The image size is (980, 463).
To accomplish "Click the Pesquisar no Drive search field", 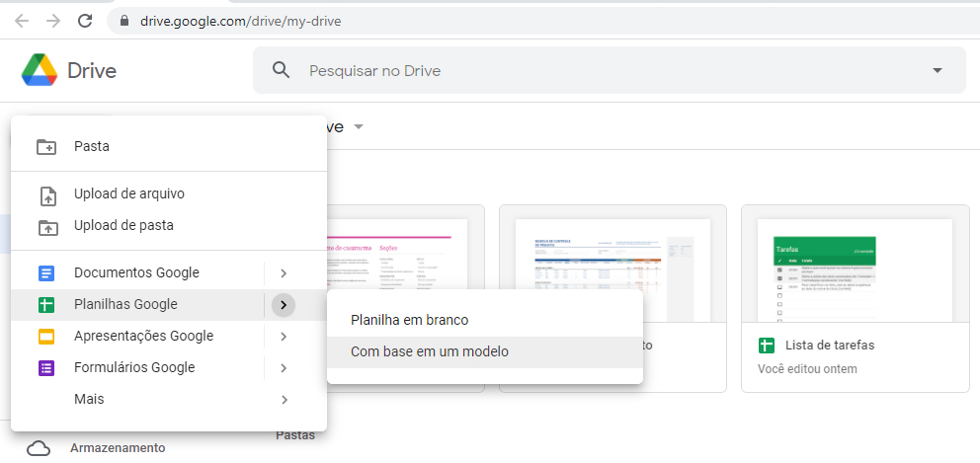I will point(593,70).
